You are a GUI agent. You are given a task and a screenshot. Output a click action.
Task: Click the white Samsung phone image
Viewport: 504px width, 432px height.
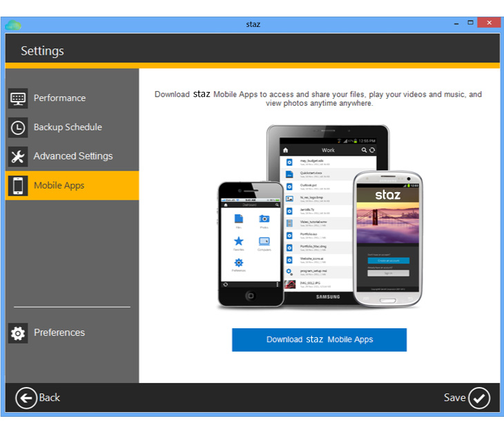click(387, 239)
